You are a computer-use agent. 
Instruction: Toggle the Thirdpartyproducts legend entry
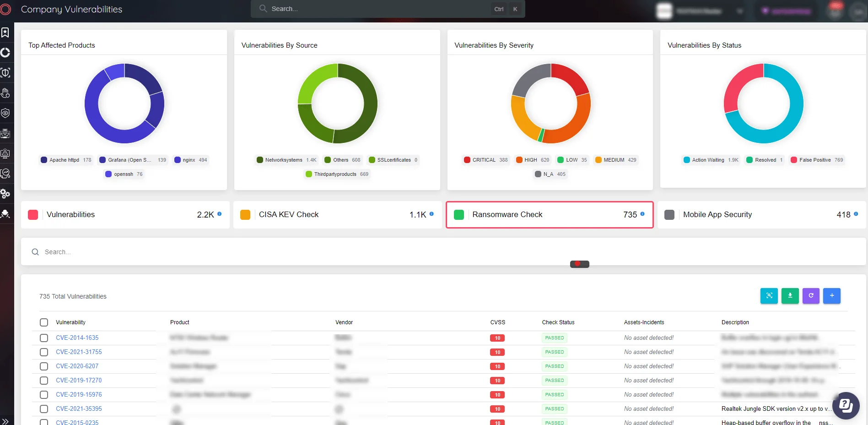pyautogui.click(x=337, y=174)
